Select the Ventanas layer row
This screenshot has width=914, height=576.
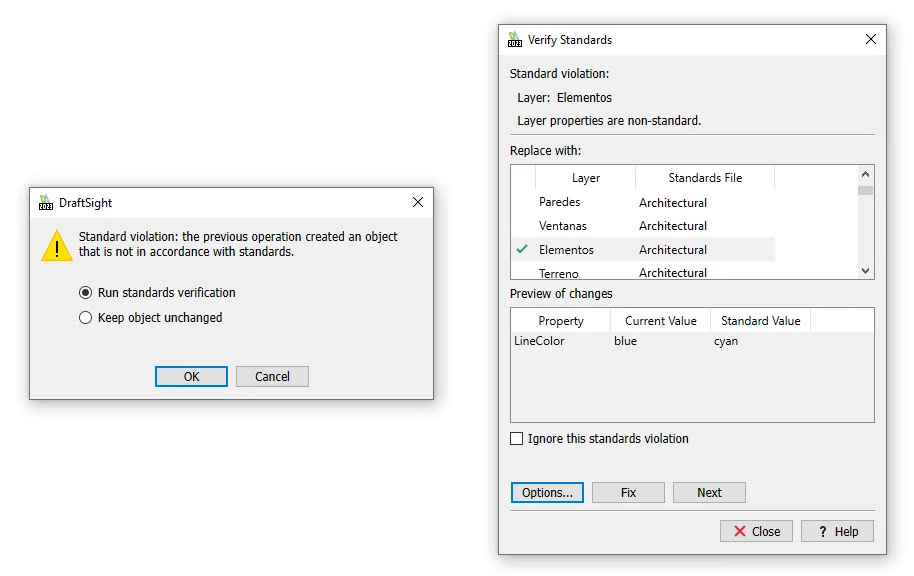pos(563,226)
